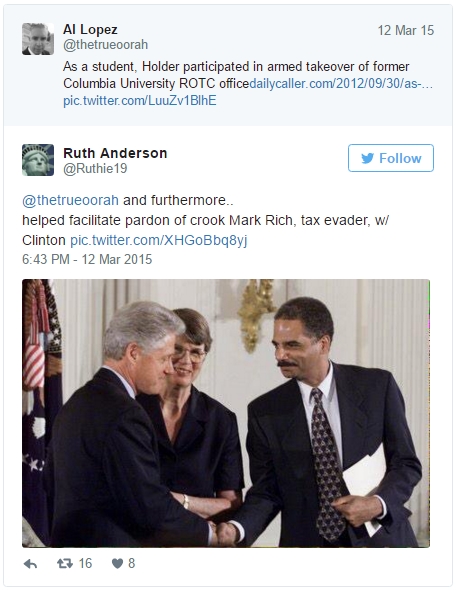Click the reply arrow icon

(30, 563)
